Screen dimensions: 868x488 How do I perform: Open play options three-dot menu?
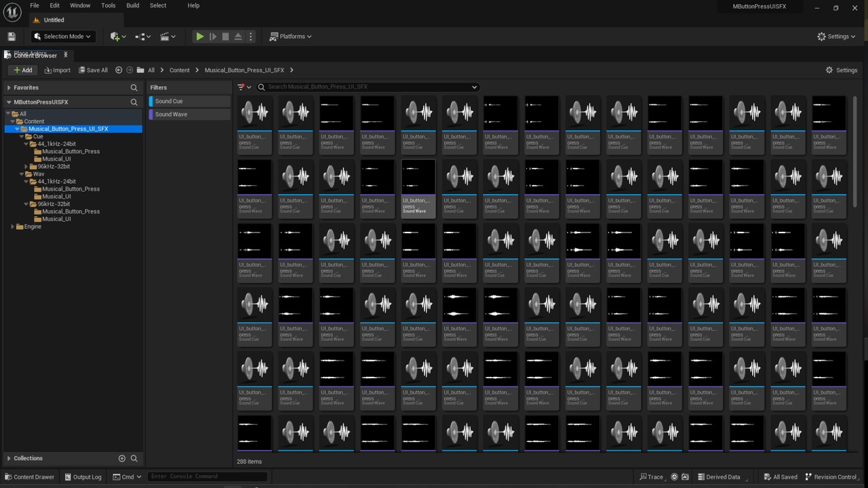point(250,37)
